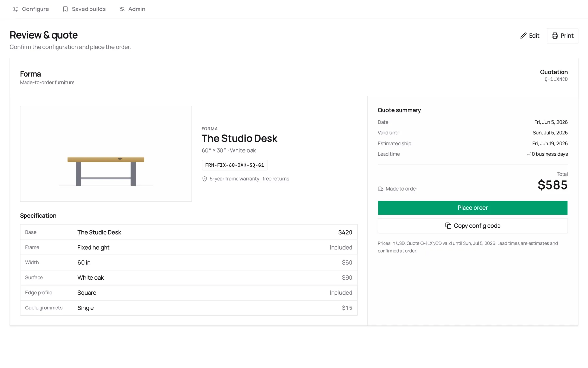Click the printer icon
The width and height of the screenshot is (588, 368).
[555, 36]
